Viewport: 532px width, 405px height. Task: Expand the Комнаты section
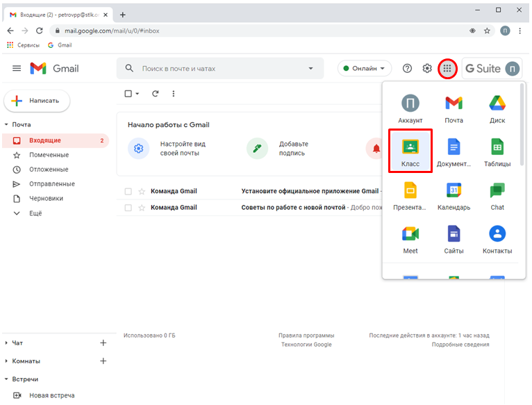(x=6, y=361)
